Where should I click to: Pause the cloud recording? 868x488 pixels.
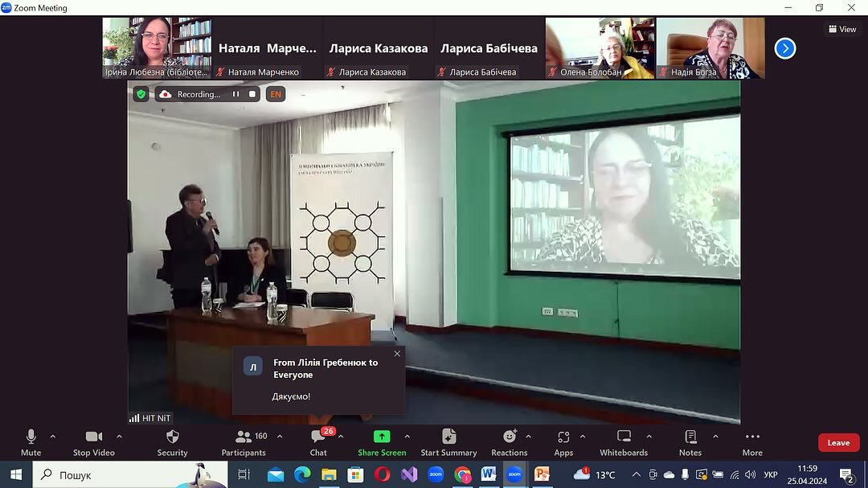click(235, 94)
